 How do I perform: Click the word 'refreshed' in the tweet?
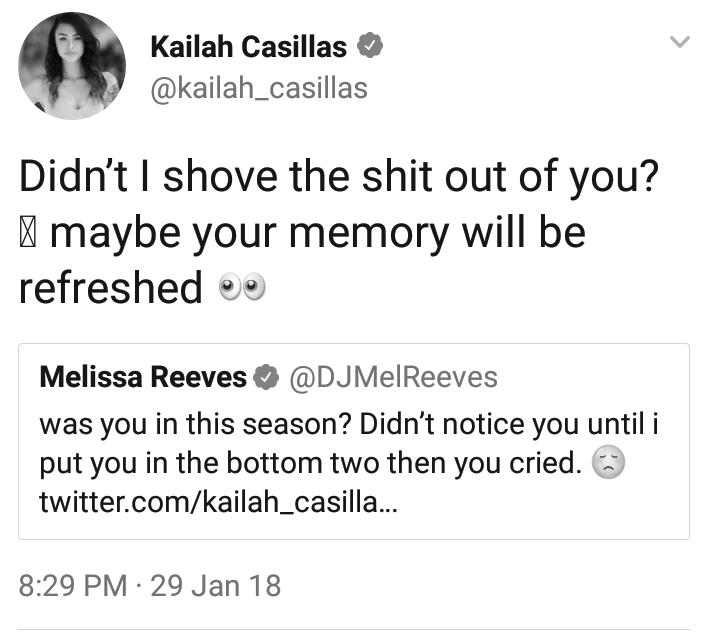(x=110, y=287)
